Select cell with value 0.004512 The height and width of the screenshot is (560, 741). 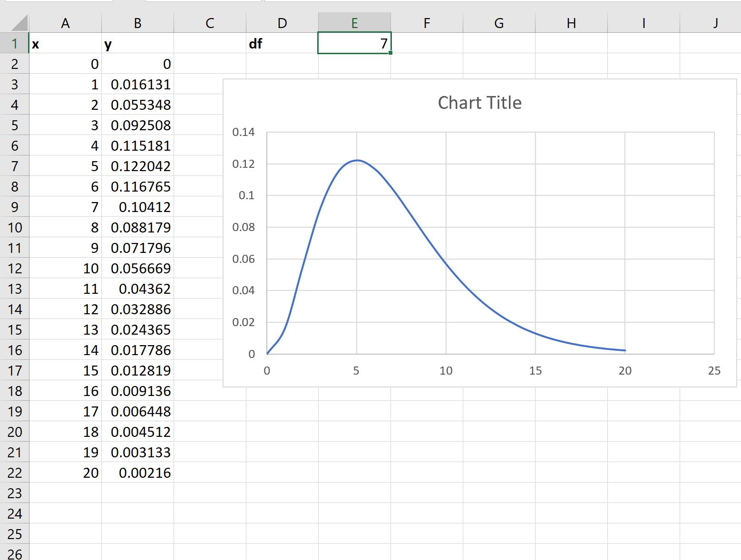coord(138,432)
